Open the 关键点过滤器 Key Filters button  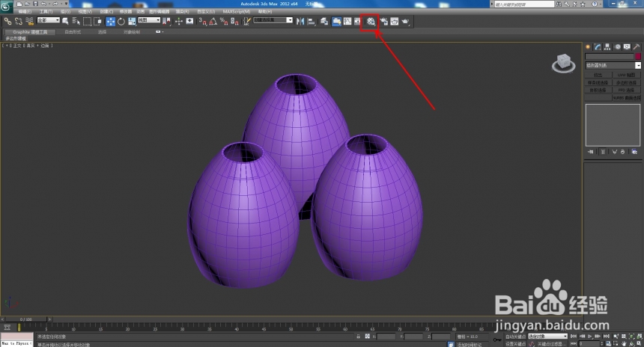[552, 344]
